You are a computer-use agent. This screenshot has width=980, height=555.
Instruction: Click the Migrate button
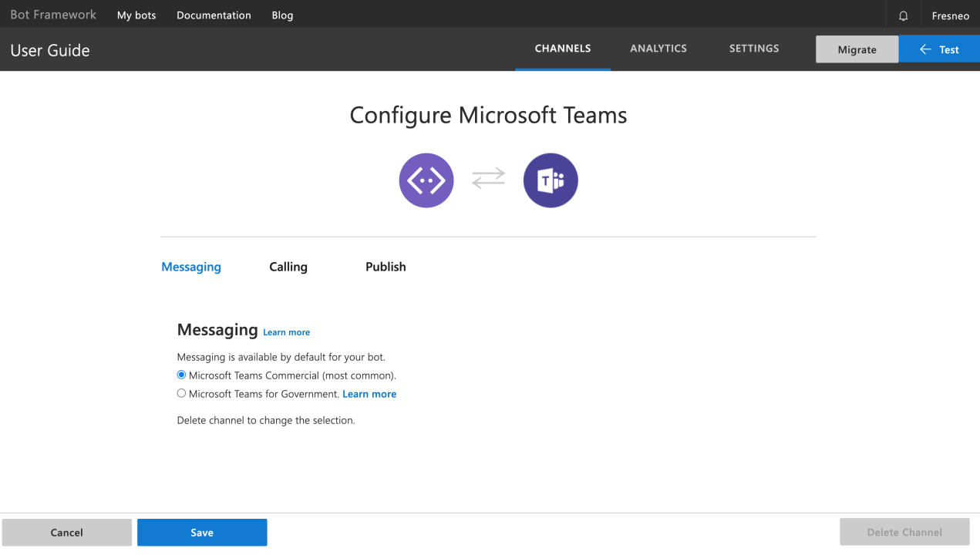(x=857, y=49)
